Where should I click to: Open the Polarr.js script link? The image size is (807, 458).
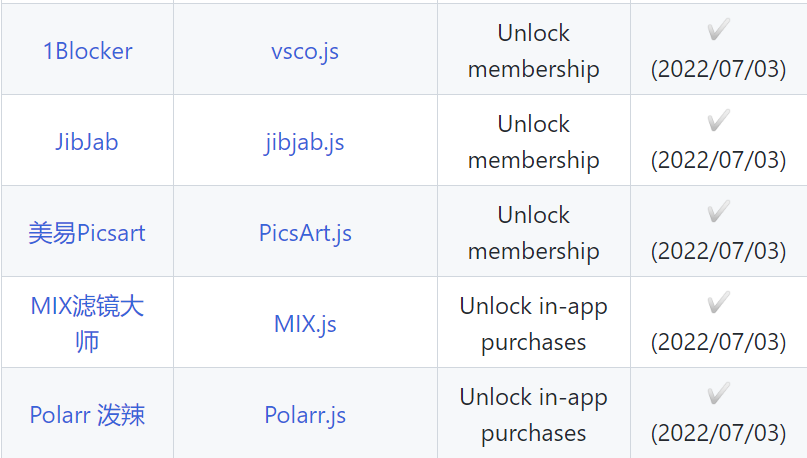(305, 415)
